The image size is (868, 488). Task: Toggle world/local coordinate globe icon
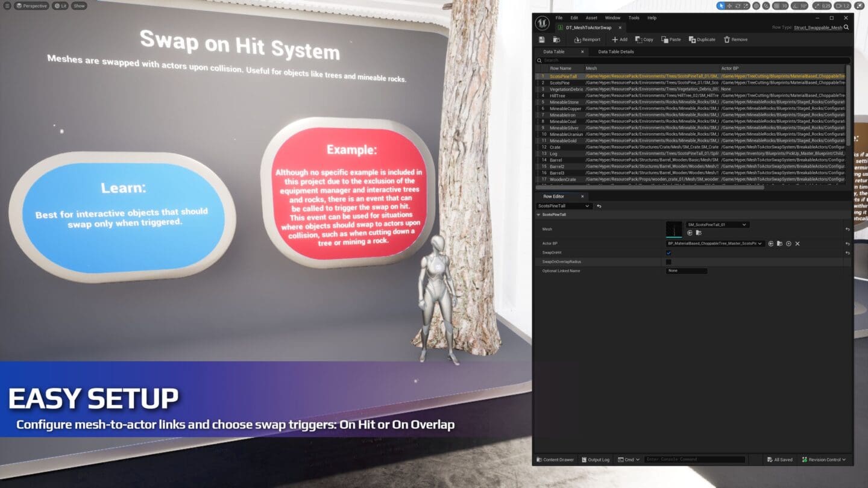[x=756, y=5]
